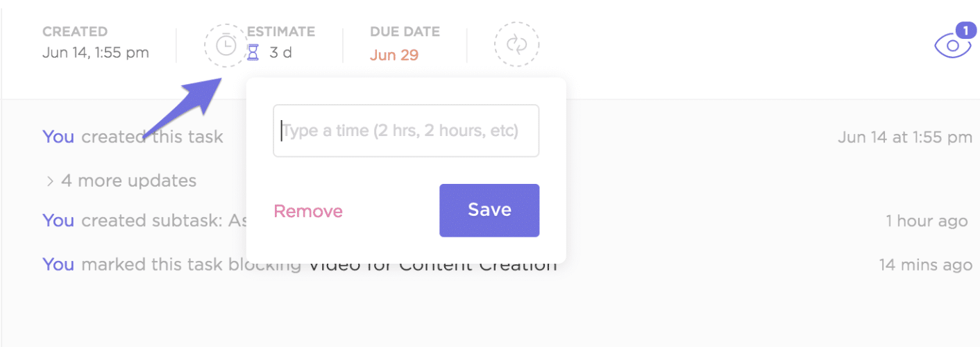
Task: Edit the 3 d estimate value
Action: pos(280,53)
